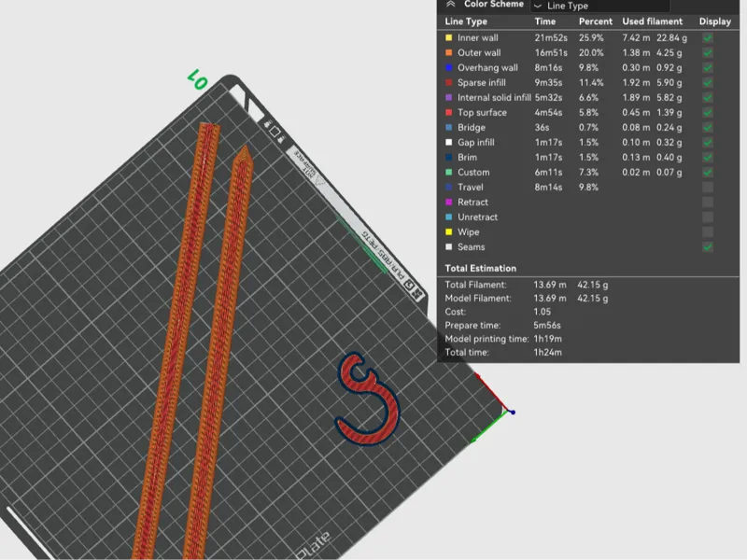Click the blue Overhang wall color swatch
The height and width of the screenshot is (560, 747).
[448, 67]
